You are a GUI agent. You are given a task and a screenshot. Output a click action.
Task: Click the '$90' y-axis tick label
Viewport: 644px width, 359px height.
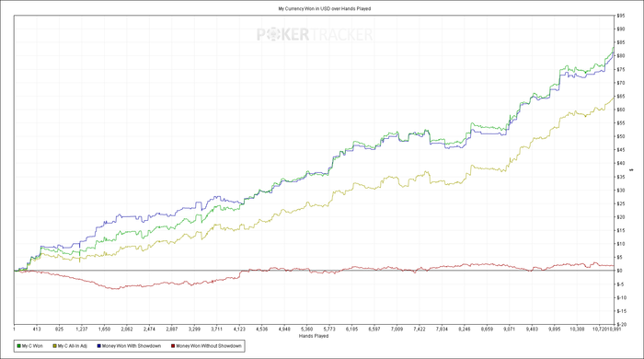(621, 29)
